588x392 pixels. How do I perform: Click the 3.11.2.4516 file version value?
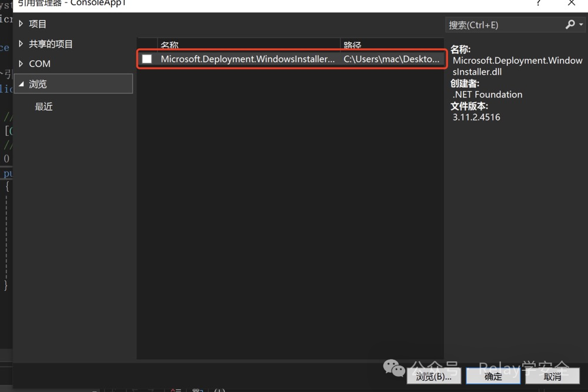476,117
